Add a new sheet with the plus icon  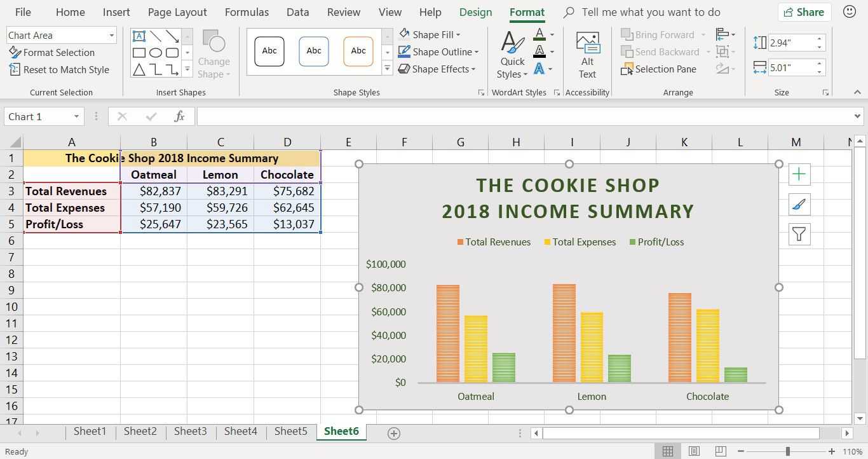[394, 434]
